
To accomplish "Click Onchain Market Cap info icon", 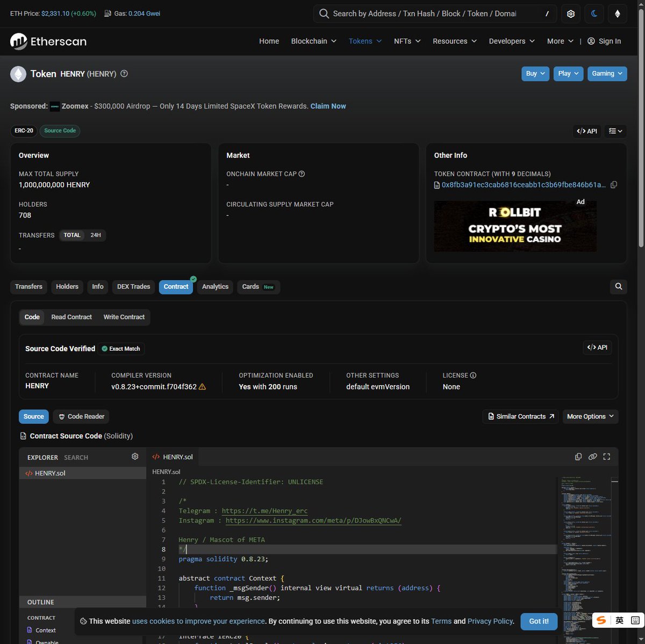I will 302,174.
